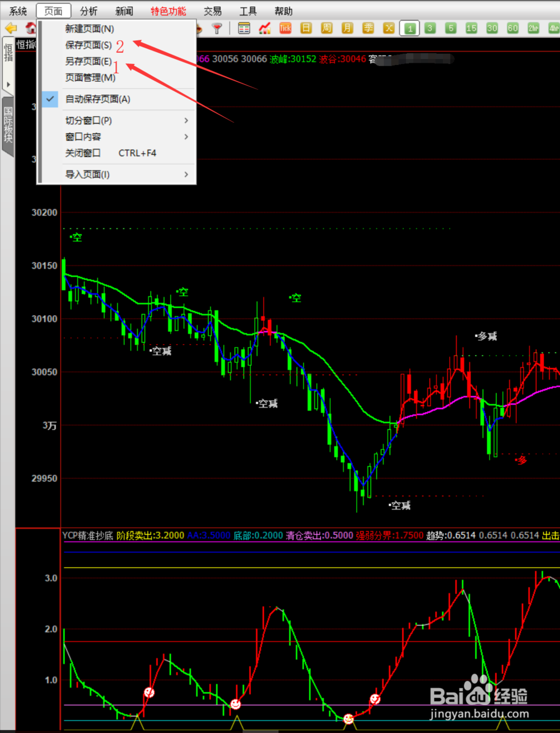The height and width of the screenshot is (733, 560).
Task: Click the 3万 price axis label
Action: [50, 425]
